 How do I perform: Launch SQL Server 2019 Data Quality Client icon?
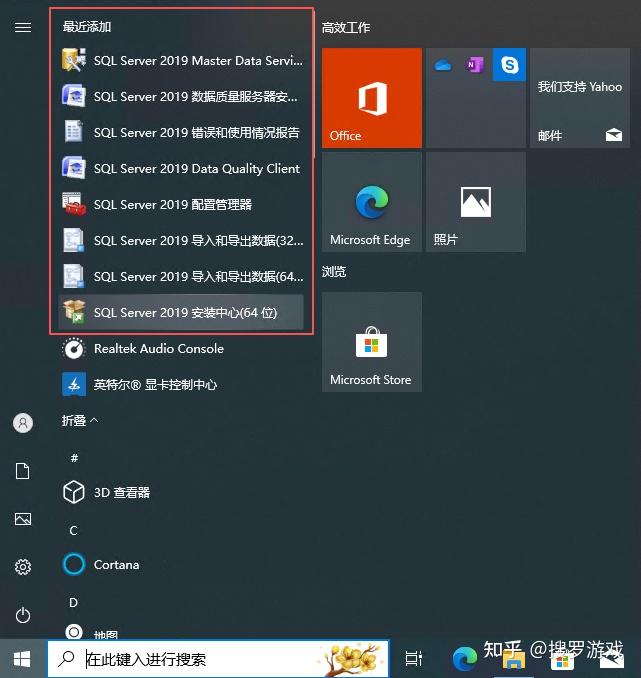coord(74,168)
